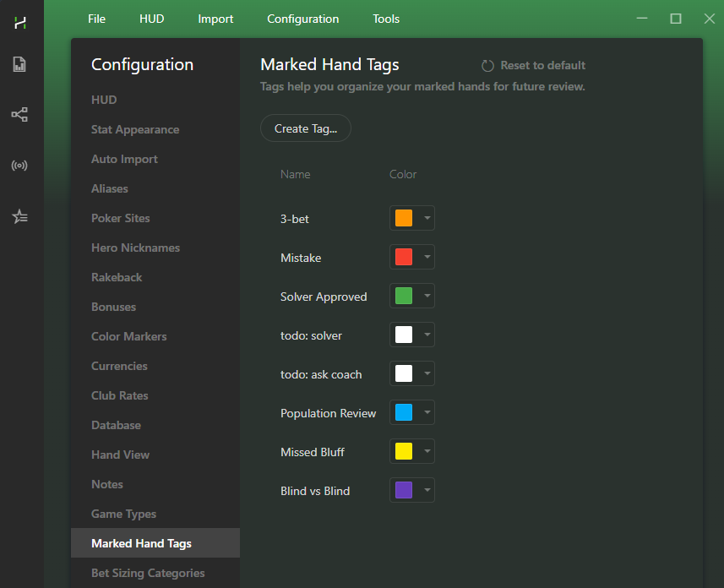The height and width of the screenshot is (588, 724).
Task: Select the todo: solver tag name
Action: point(311,335)
